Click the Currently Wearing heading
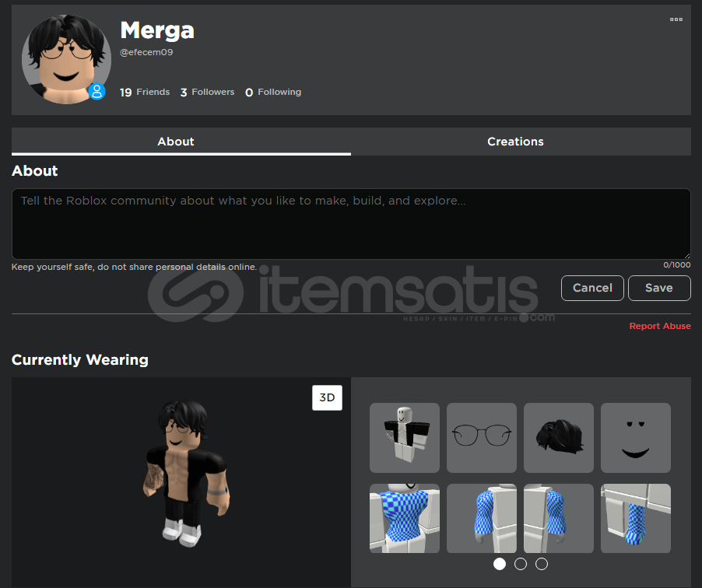Screen dimensions: 702x588 pyautogui.click(x=79, y=360)
